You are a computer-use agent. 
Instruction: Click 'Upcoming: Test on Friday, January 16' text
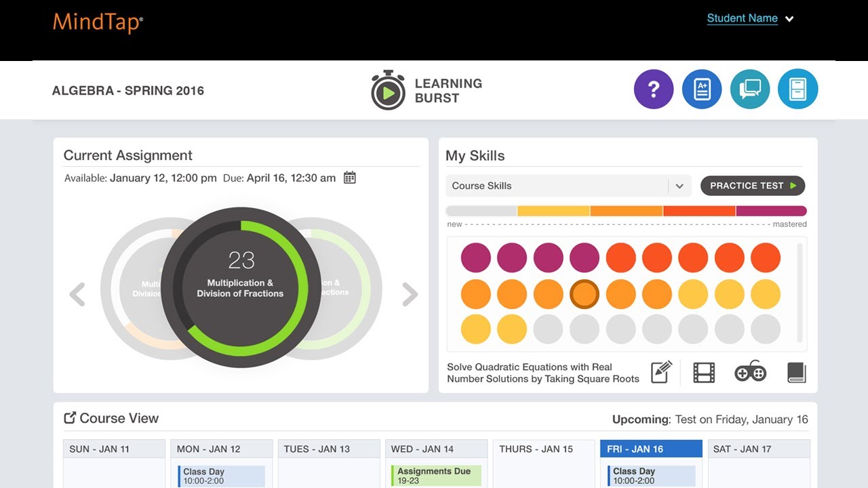point(710,420)
